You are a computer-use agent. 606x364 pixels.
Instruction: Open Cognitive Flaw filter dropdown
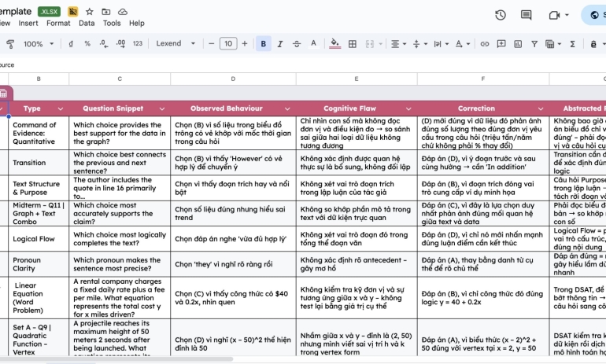[x=408, y=108]
